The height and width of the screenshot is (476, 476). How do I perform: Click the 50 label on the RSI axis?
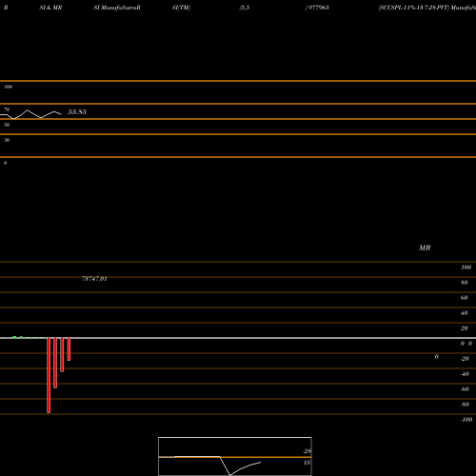tap(7, 125)
